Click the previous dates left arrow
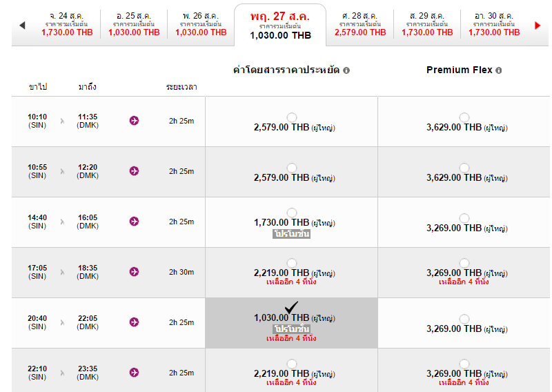The image size is (552, 392). (x=22, y=26)
